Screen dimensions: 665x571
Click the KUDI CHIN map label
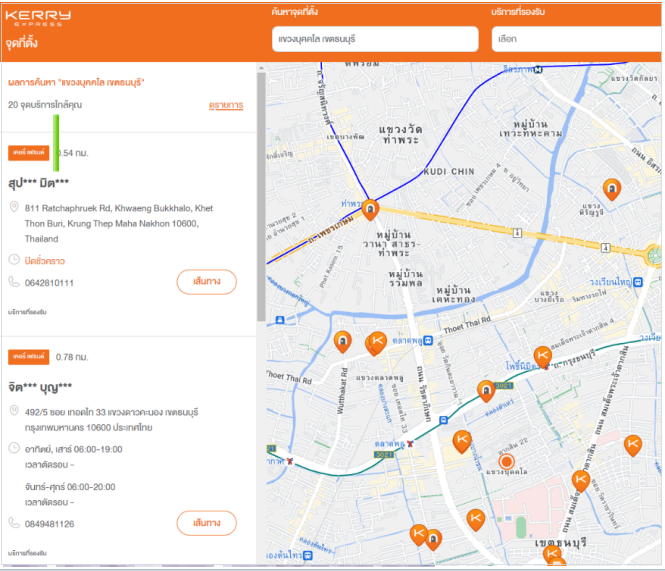449,172
